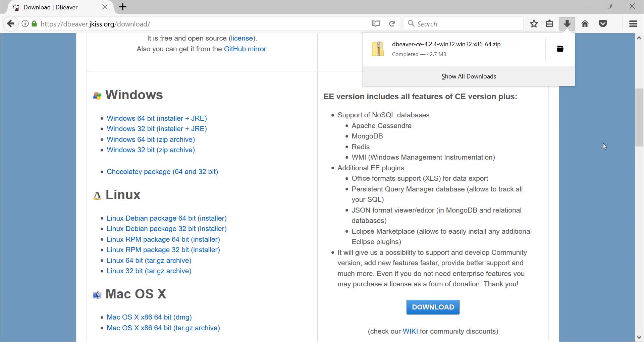Toggle the browser hamburger menu open
This screenshot has height=342, width=644.
(633, 23)
